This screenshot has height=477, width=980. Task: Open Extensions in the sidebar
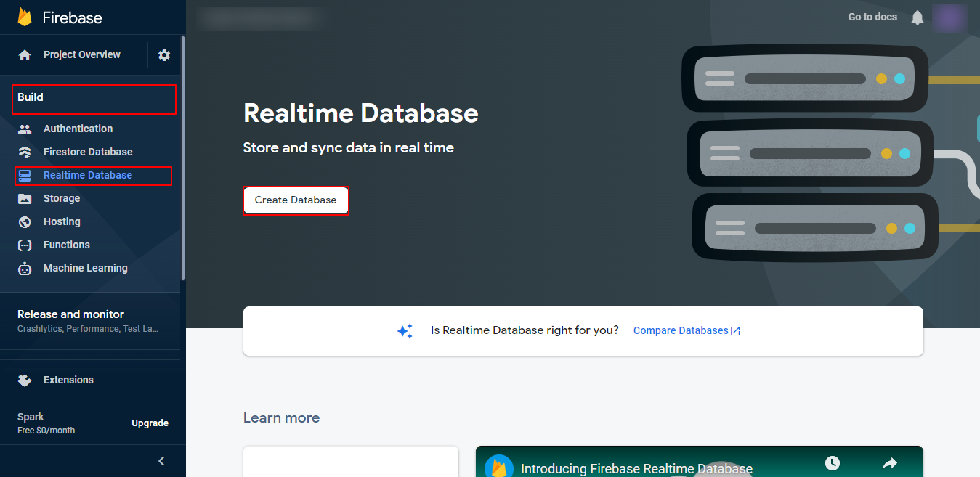tap(68, 380)
